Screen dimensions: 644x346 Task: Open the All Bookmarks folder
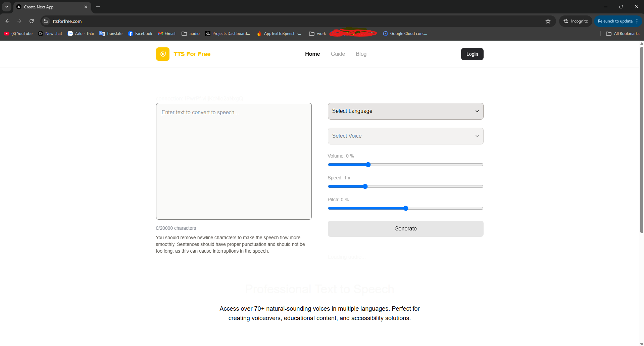tap(623, 34)
